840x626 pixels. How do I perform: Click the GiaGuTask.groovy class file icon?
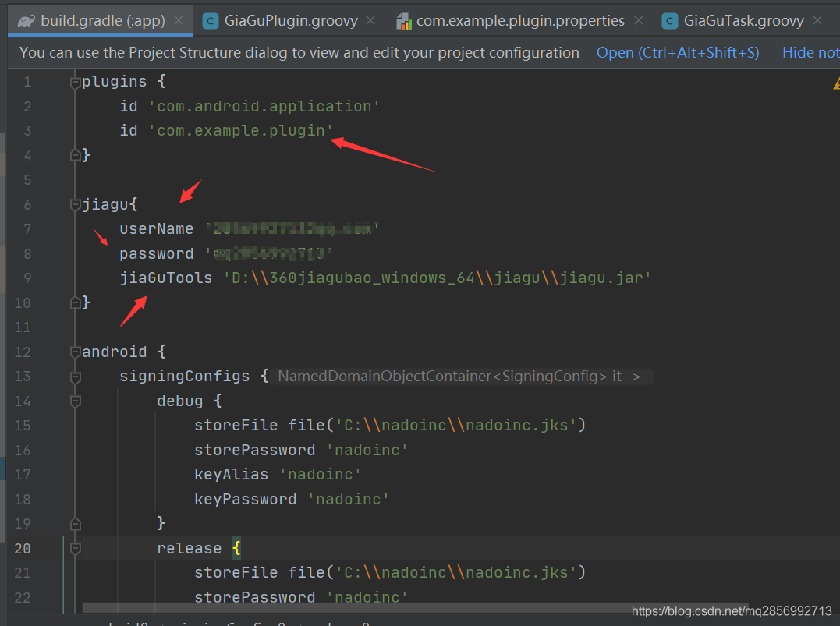669,21
